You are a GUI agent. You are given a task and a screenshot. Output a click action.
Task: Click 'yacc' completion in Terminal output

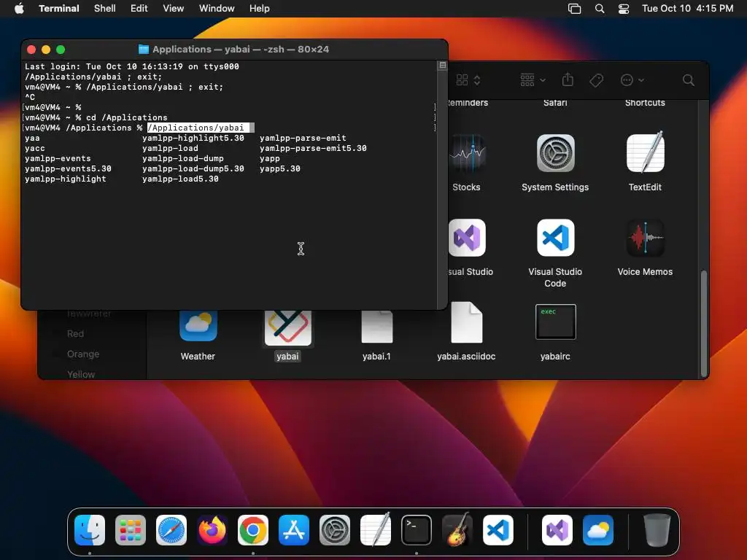pos(35,148)
